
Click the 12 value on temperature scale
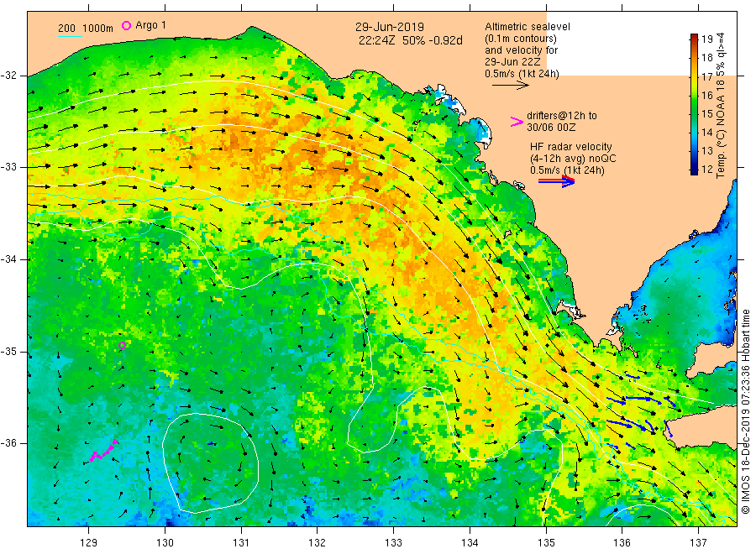tap(706, 169)
